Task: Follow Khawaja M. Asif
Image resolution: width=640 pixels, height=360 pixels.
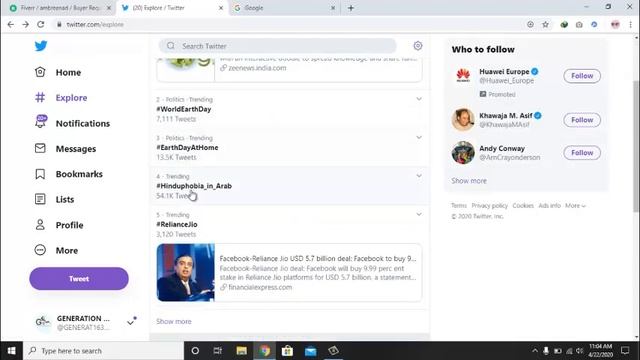Action: [582, 120]
